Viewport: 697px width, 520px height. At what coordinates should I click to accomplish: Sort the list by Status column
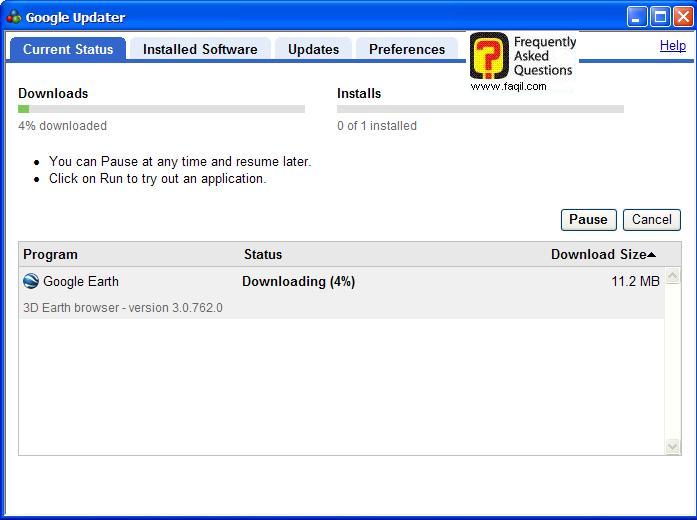[263, 255]
